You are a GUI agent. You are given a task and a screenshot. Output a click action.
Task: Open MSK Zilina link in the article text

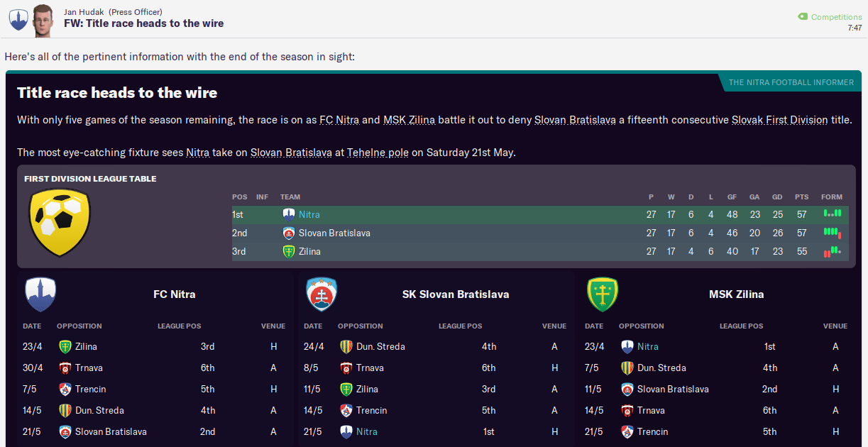pyautogui.click(x=409, y=120)
